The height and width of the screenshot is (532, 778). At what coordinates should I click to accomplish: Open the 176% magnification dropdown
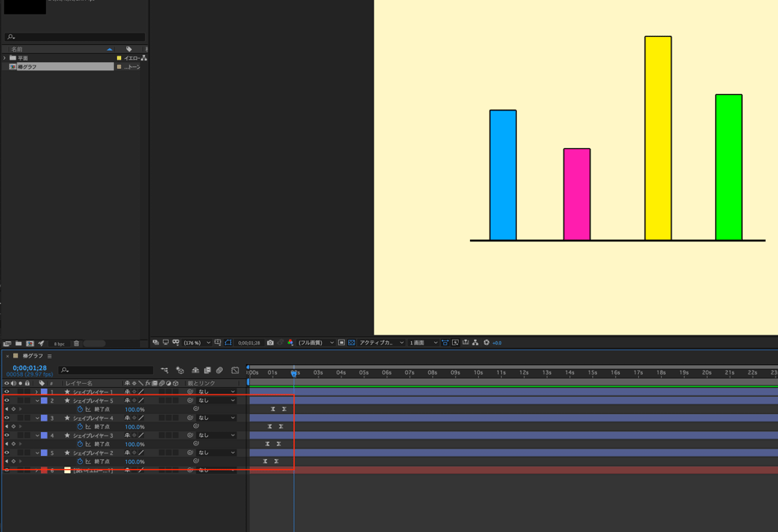coord(196,343)
